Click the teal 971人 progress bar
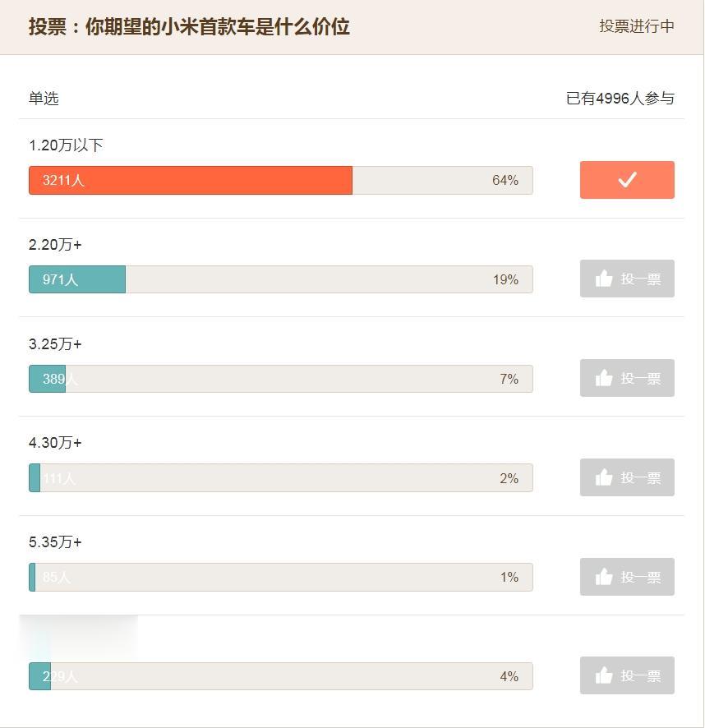Screen dimensions: 705x728 [x=77, y=279]
